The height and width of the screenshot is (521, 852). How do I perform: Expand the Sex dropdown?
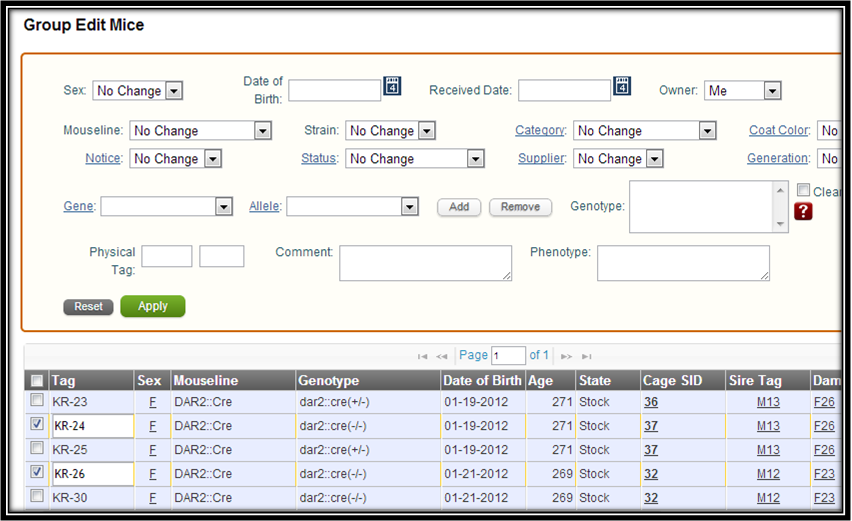click(173, 91)
